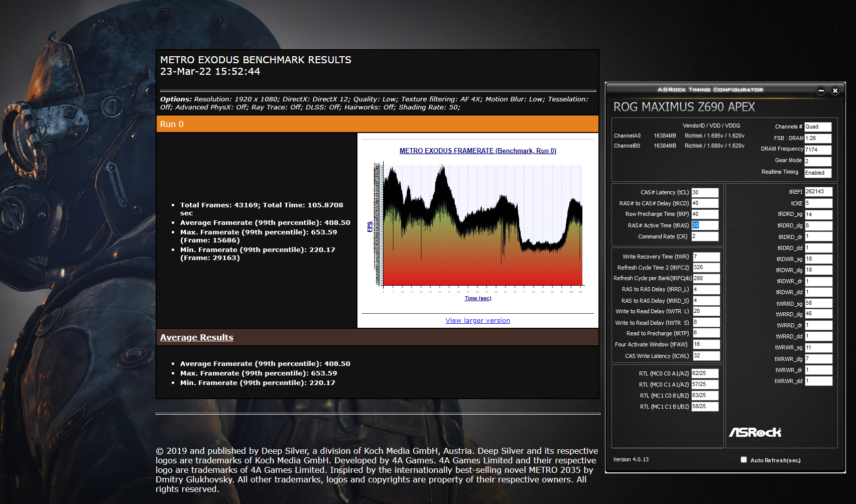Select the tRDRD_sg value field

[818, 215]
